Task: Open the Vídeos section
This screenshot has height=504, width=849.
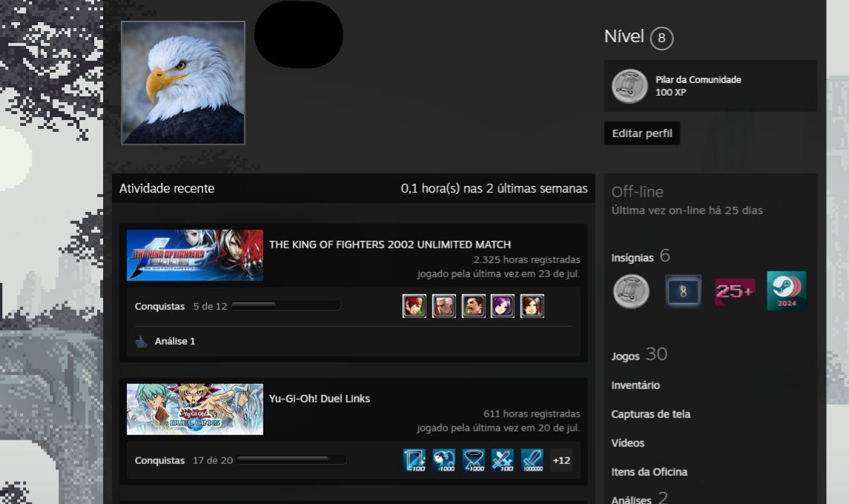Action: click(628, 442)
